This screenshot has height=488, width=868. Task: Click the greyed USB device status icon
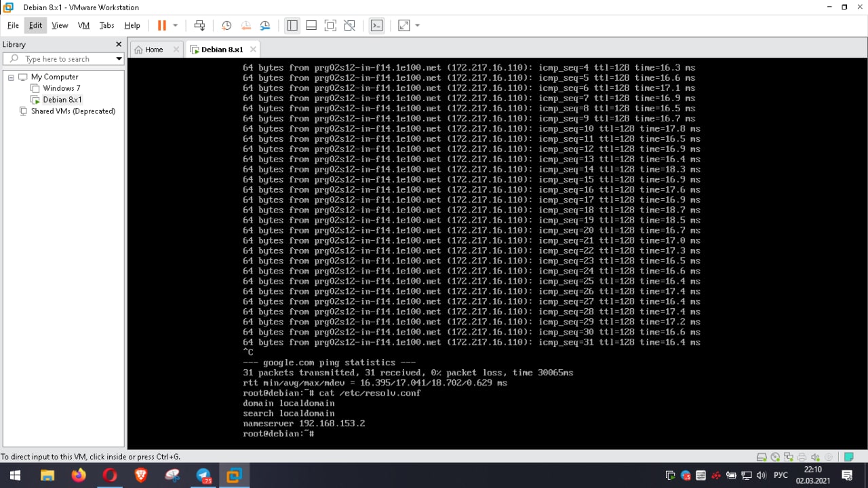(829, 457)
